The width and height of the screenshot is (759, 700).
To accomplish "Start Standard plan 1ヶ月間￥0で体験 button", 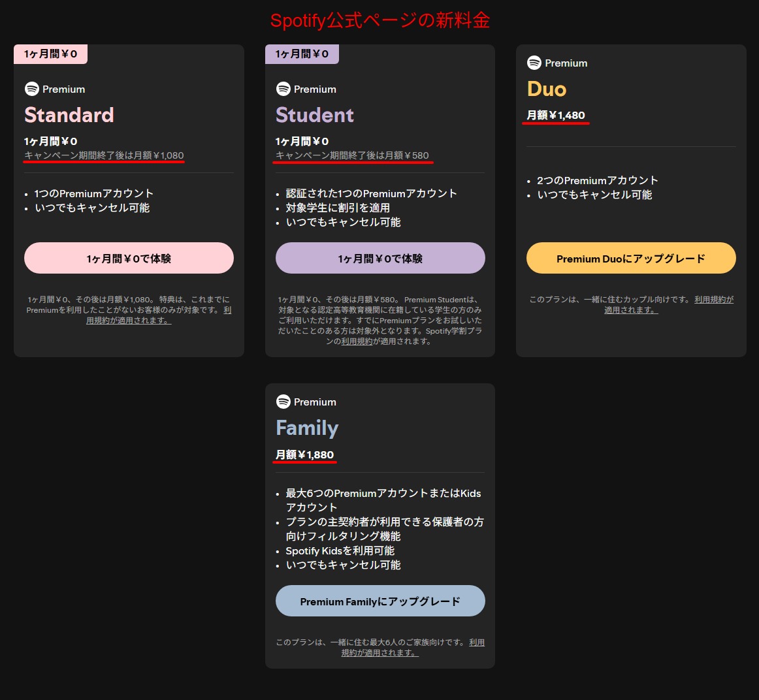I will click(129, 258).
